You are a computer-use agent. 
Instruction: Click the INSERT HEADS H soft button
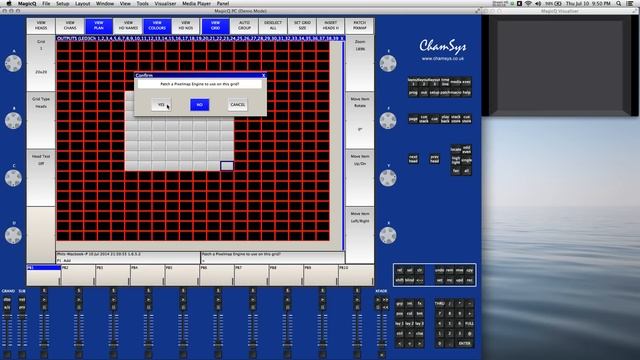tap(331, 26)
